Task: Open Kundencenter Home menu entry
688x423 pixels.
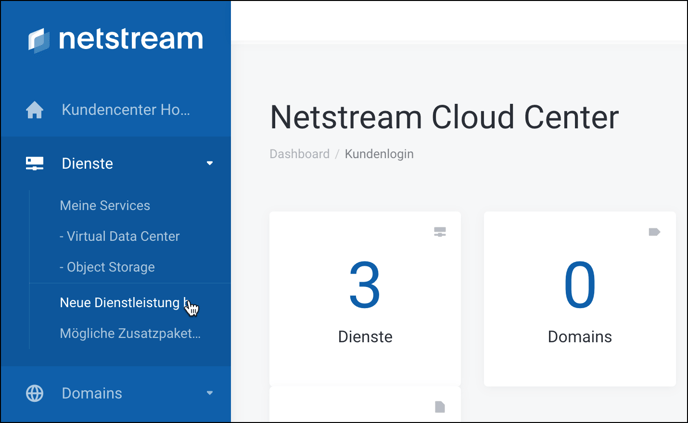Action: pos(125,110)
